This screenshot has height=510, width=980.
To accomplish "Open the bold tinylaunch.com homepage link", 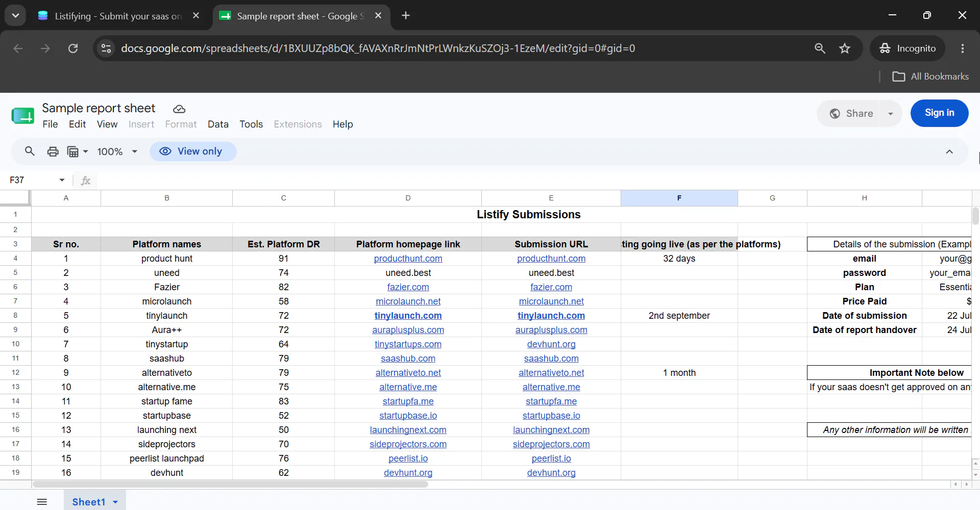I will click(x=408, y=316).
